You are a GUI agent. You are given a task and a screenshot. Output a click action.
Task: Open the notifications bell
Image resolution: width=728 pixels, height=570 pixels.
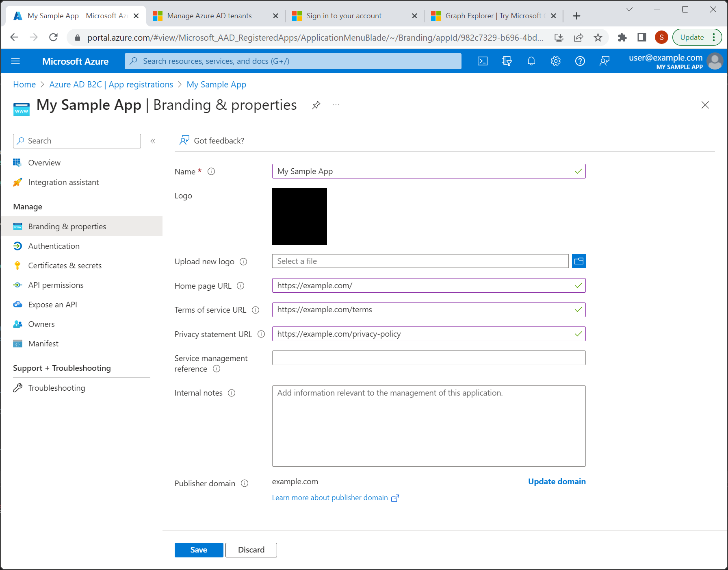[531, 61]
